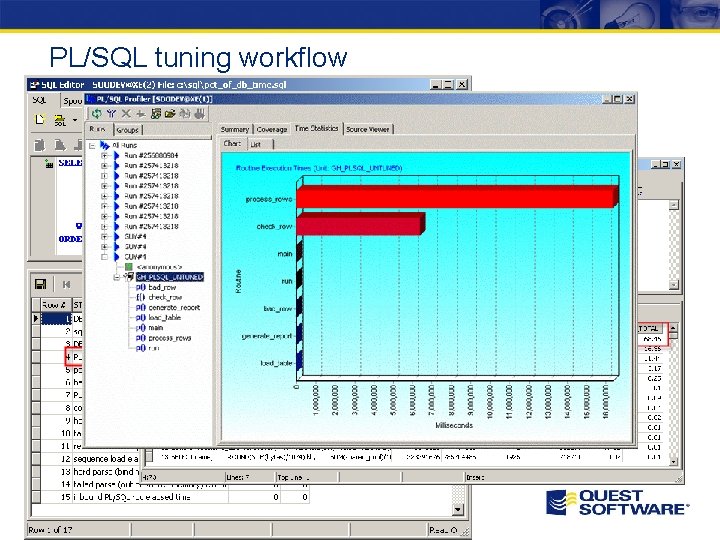
Task: Click the new blank file icon in SQL Editor
Action: (x=40, y=120)
